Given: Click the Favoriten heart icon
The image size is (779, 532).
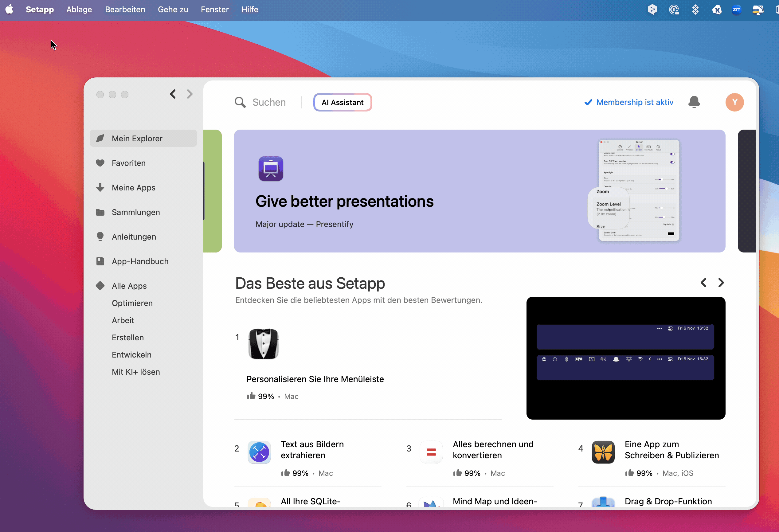Looking at the screenshot, I should tap(100, 163).
